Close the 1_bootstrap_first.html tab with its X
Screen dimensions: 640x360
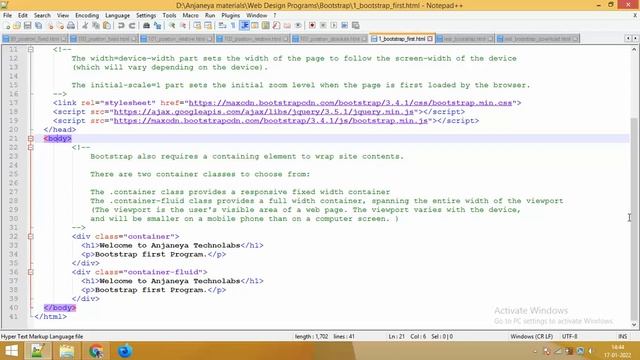430,39
